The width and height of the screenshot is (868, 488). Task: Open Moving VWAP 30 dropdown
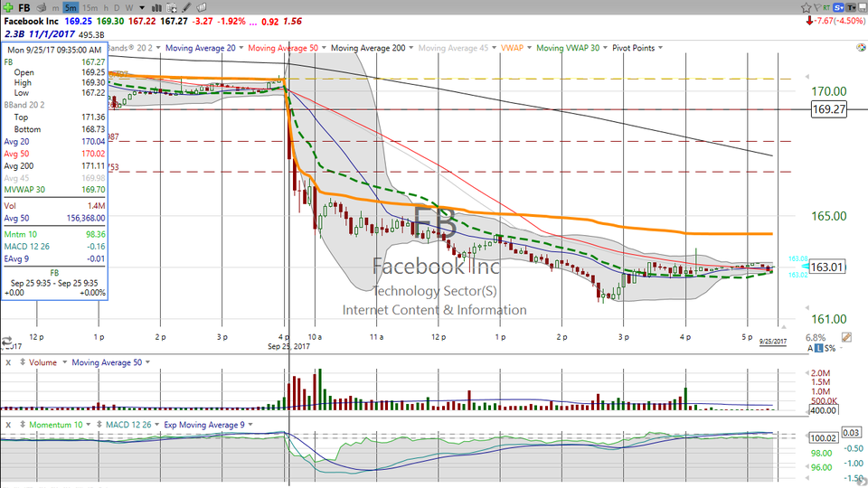pos(605,48)
